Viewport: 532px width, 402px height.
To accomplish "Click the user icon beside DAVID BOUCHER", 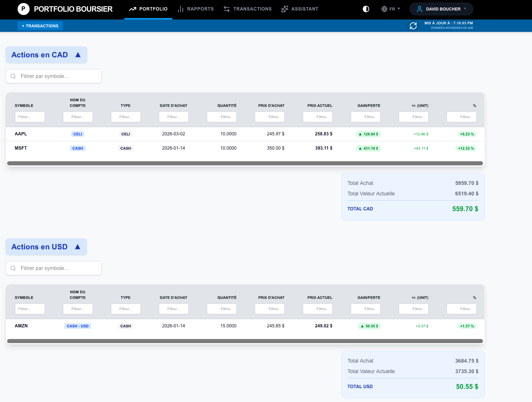I will coord(420,9).
